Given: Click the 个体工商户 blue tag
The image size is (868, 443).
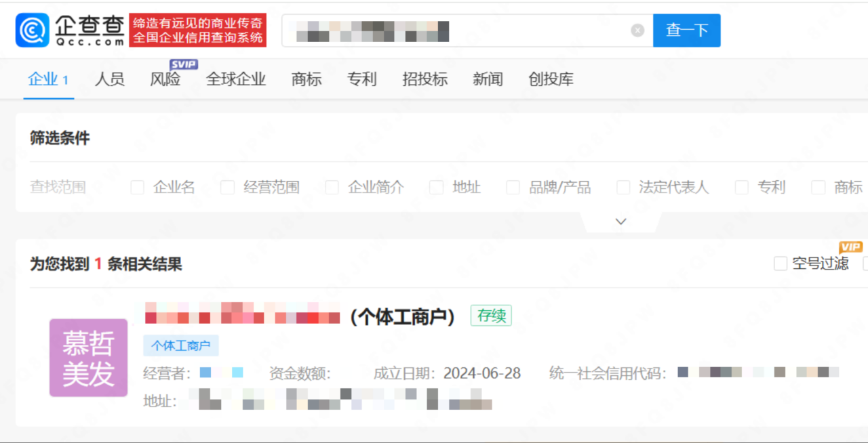Looking at the screenshot, I should (181, 345).
